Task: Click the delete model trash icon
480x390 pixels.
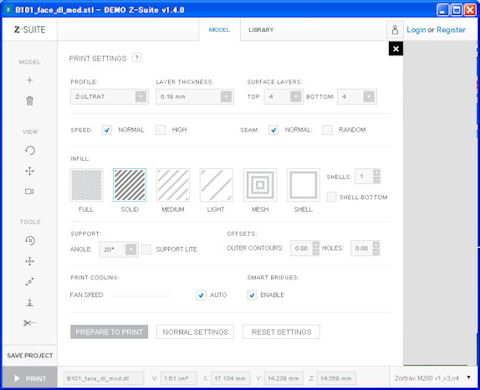Action: click(x=30, y=101)
